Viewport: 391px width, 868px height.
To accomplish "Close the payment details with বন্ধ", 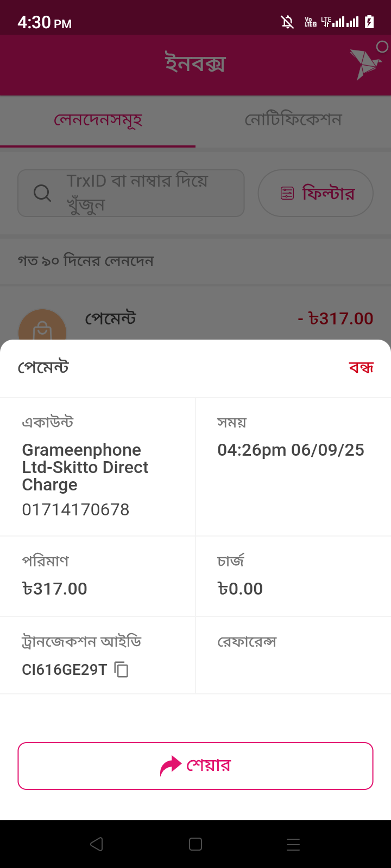I will tap(361, 368).
